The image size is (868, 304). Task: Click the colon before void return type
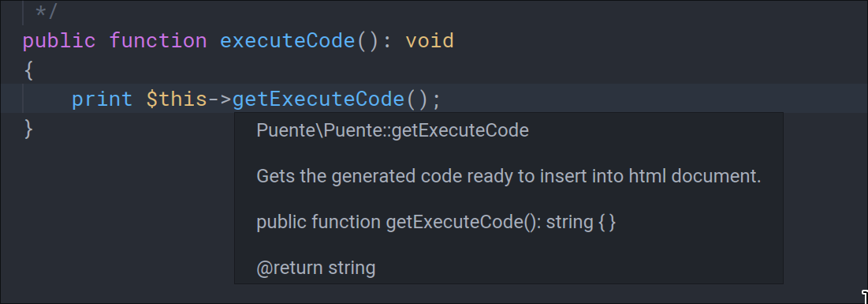(x=386, y=42)
